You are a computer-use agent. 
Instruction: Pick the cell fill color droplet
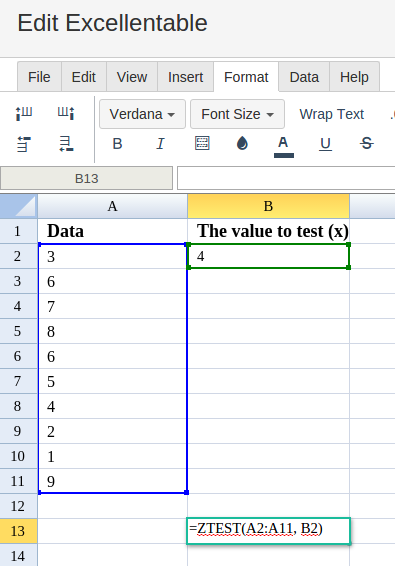[x=242, y=143]
